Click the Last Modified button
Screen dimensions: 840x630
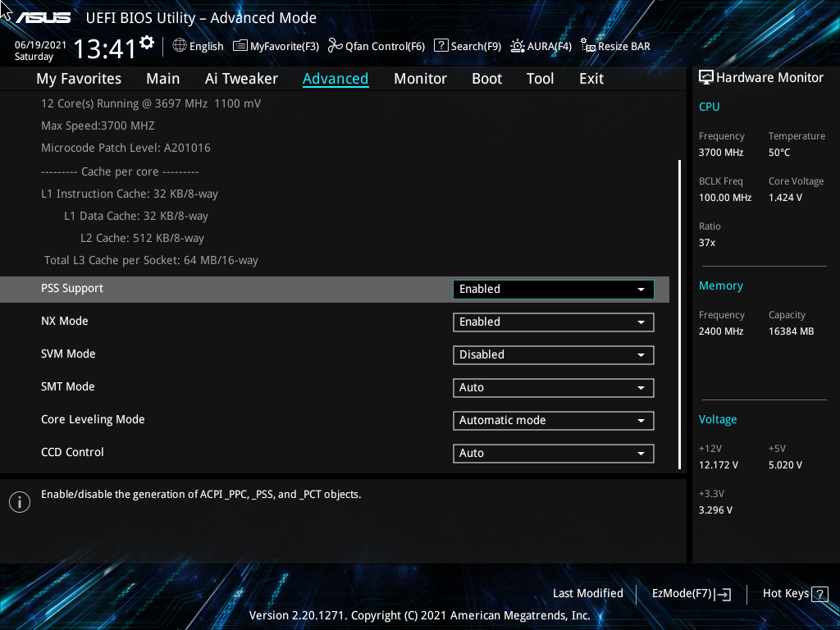point(588,593)
